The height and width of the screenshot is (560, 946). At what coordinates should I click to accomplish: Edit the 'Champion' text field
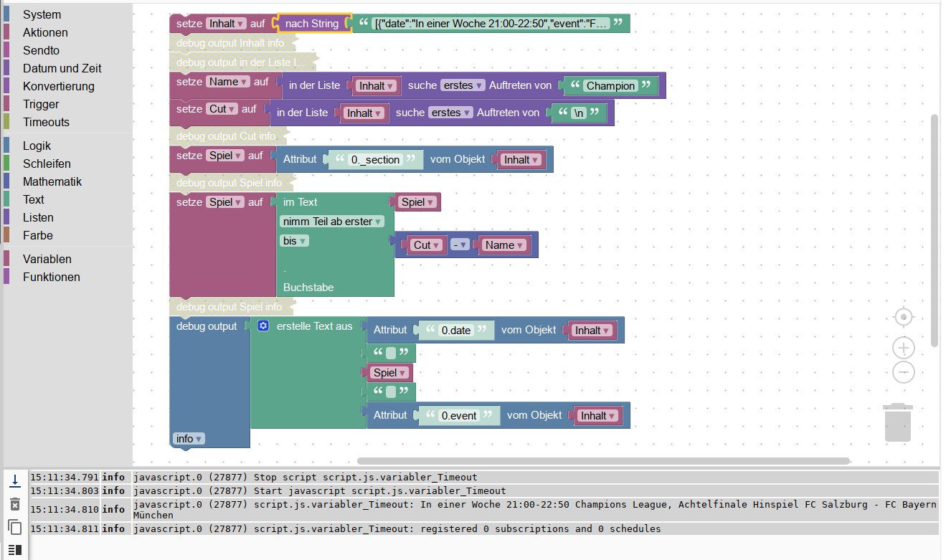[610, 86]
